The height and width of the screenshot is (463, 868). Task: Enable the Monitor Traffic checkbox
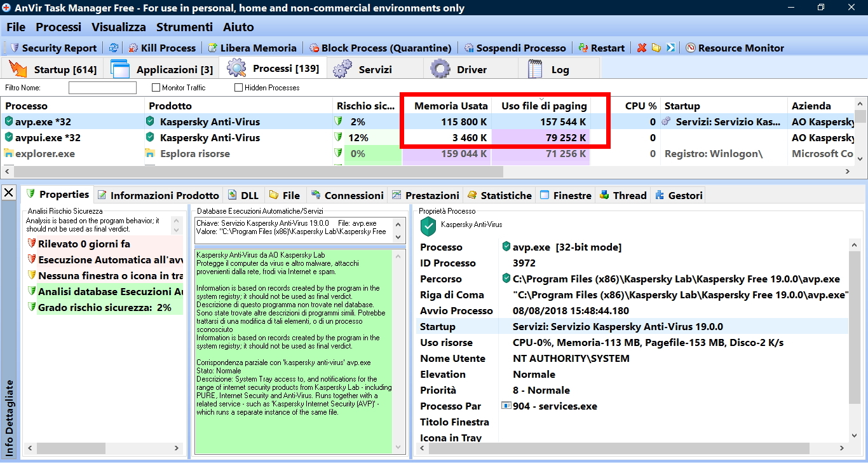156,88
